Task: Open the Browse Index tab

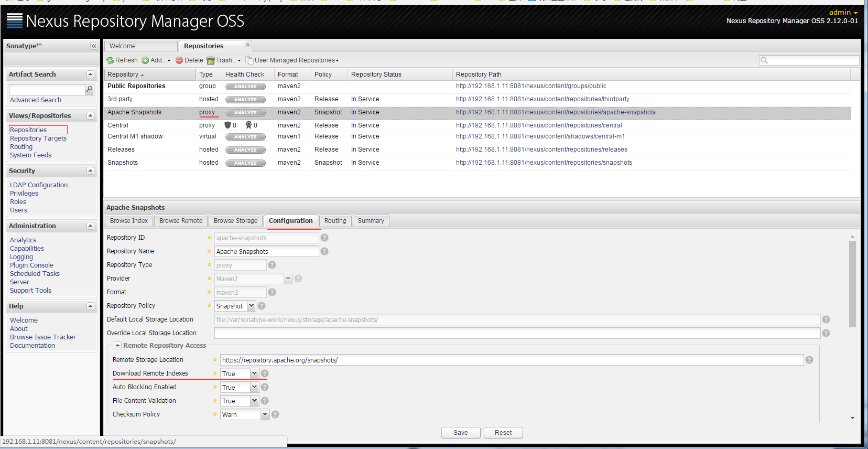Action: (129, 221)
